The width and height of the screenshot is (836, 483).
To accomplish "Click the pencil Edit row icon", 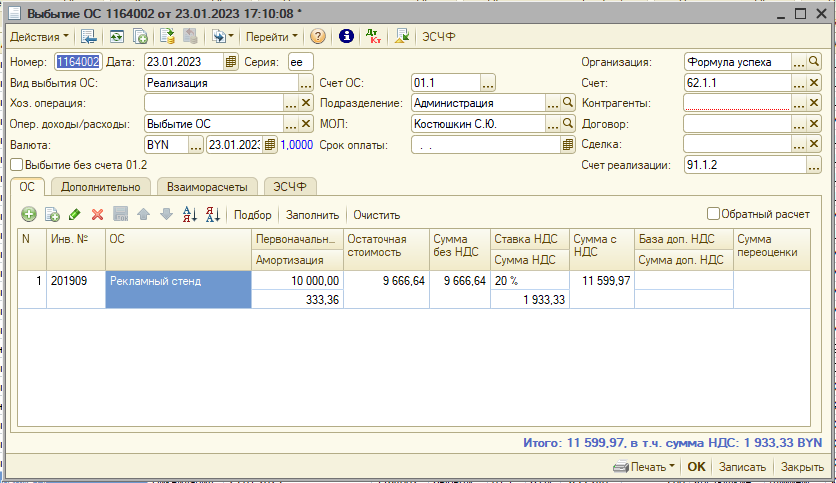I will pyautogui.click(x=75, y=214).
